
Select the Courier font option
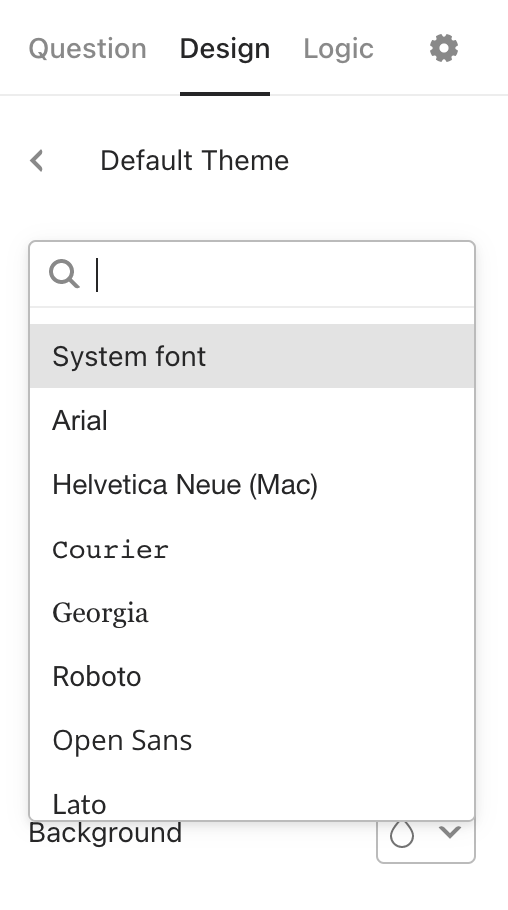252,548
